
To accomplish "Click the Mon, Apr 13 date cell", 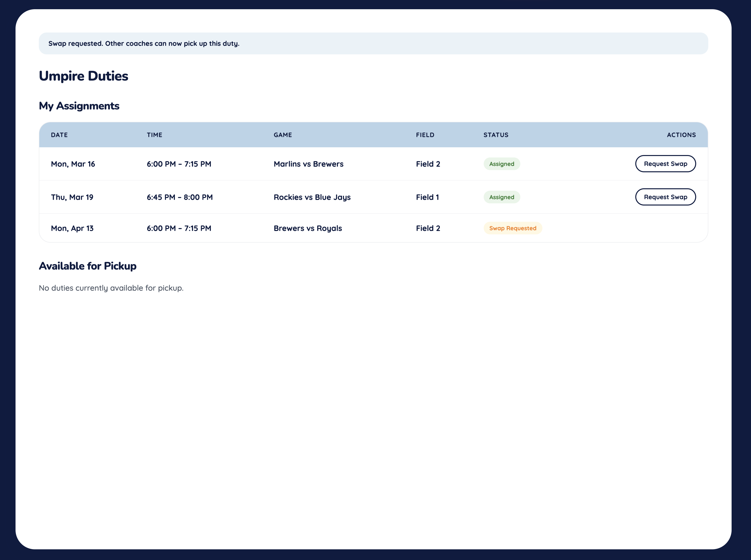I will coord(72,228).
